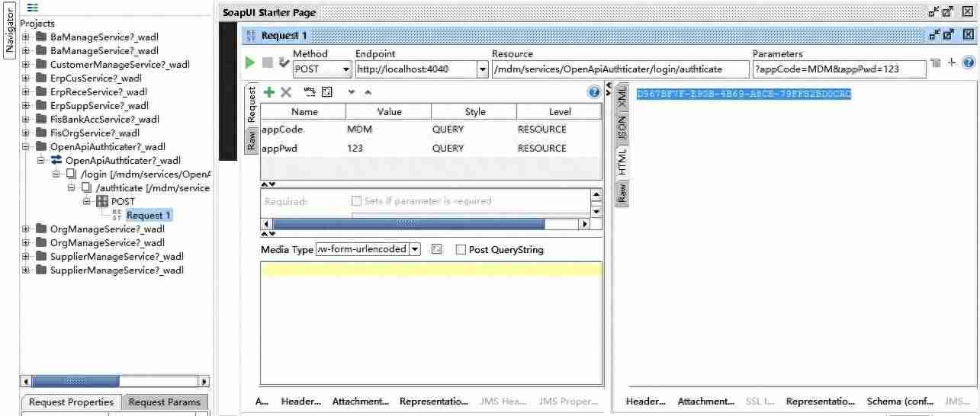
Task: Click the FisOrgService project folder icon
Action: pyautogui.click(x=41, y=133)
